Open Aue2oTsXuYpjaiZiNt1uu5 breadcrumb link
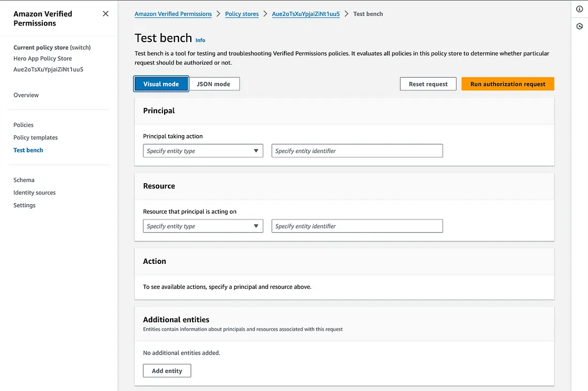Image resolution: width=588 pixels, height=391 pixels. point(306,14)
